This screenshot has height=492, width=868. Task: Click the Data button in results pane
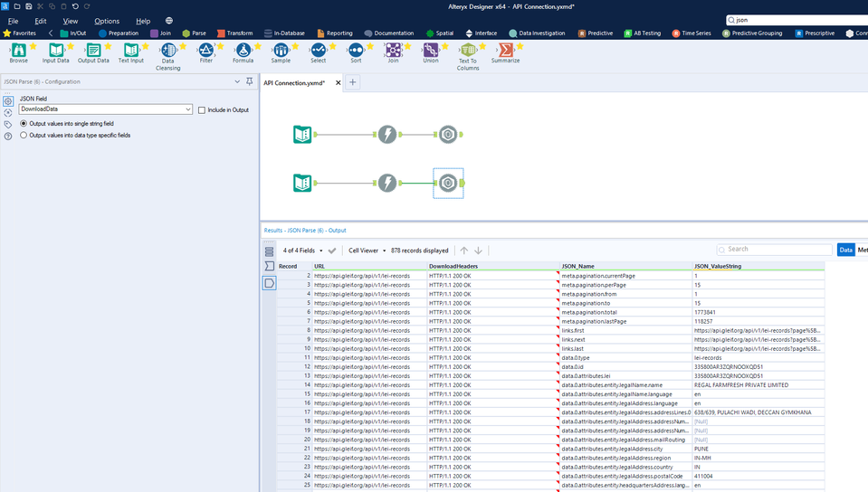(x=845, y=250)
